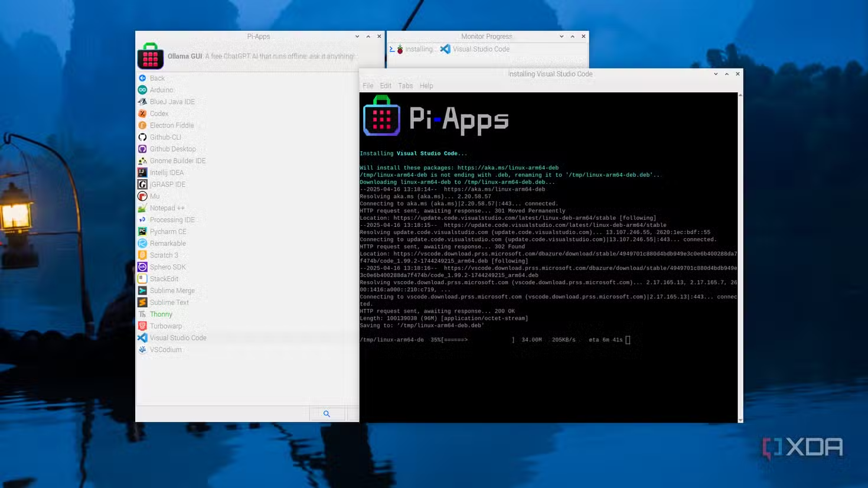Click the VS Code icon in Monitor Progress
Viewport: 868px width, 488px height.
coord(445,49)
